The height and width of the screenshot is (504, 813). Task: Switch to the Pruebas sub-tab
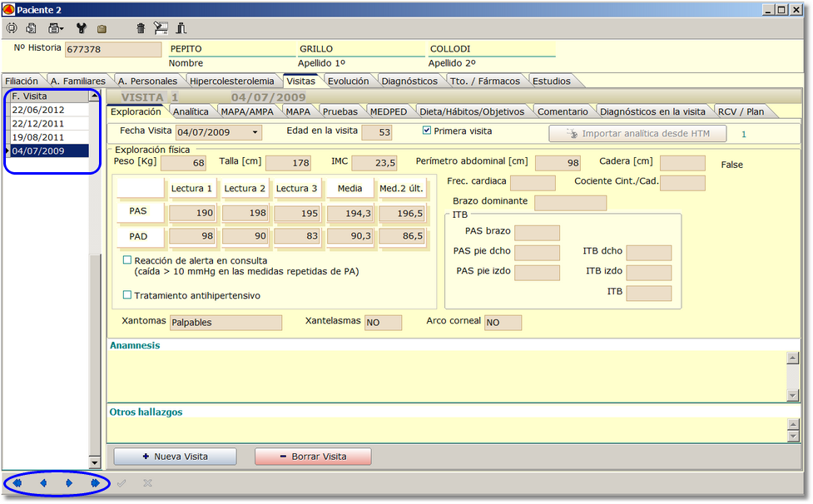(340, 111)
